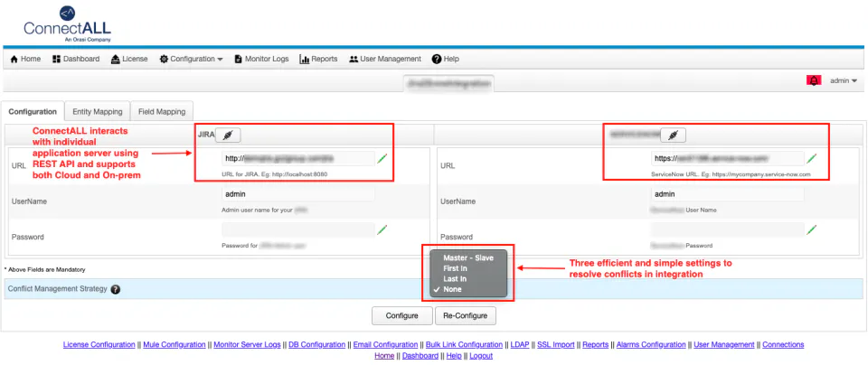Open Help from the navigation bar

pos(446,59)
